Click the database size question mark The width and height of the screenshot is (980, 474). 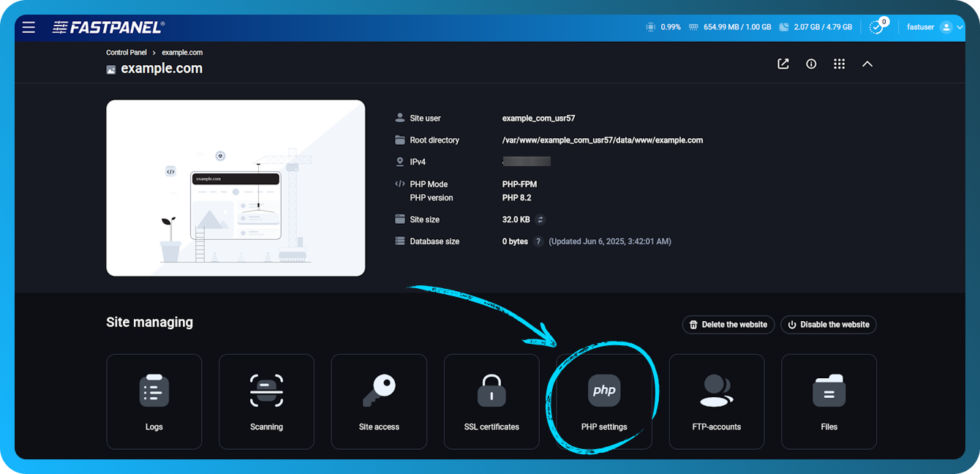[538, 241]
